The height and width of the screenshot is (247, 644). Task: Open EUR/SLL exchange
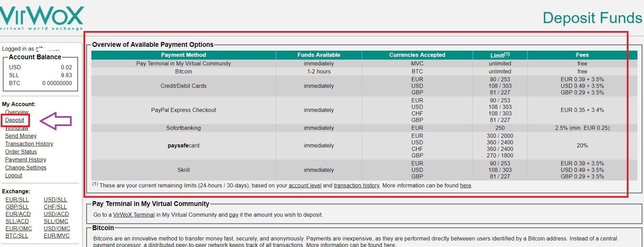[x=17, y=199]
